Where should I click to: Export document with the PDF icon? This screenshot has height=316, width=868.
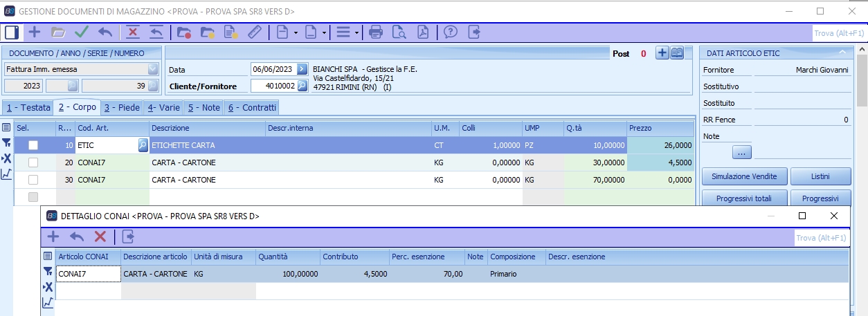pos(422,32)
